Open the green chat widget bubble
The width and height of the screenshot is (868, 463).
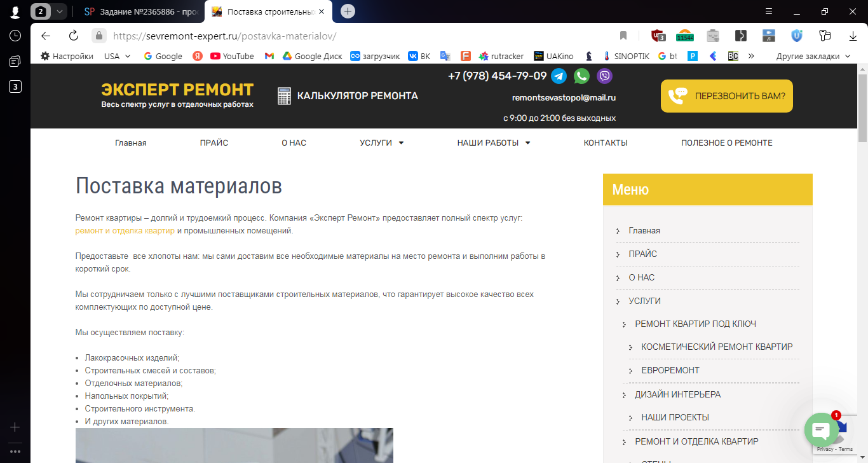pos(822,430)
